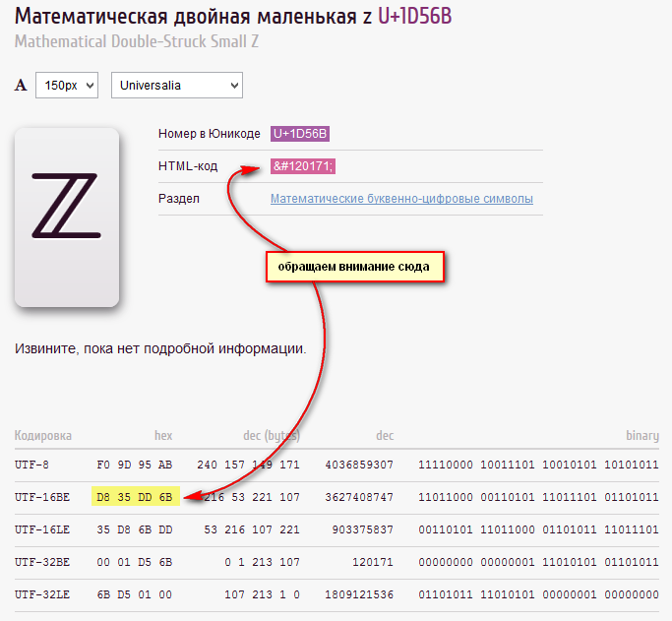
Task: Click decimal value 903375837
Action: 363,529
